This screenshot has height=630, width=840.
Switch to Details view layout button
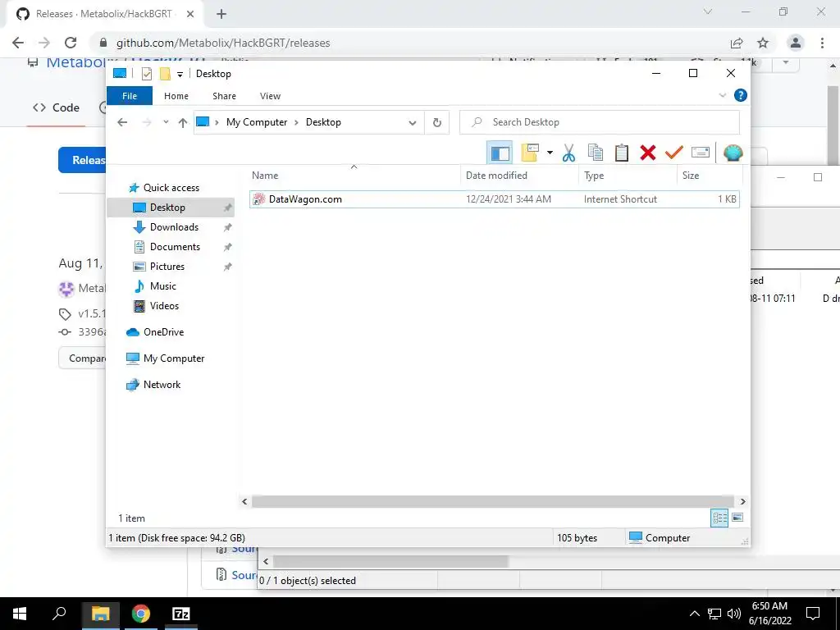(x=719, y=518)
